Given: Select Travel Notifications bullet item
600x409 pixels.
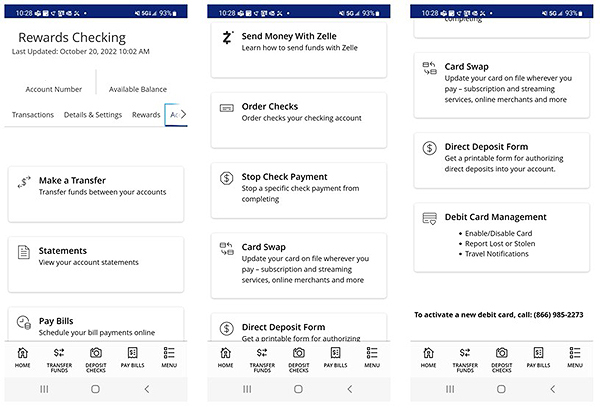Looking at the screenshot, I should tap(497, 254).
